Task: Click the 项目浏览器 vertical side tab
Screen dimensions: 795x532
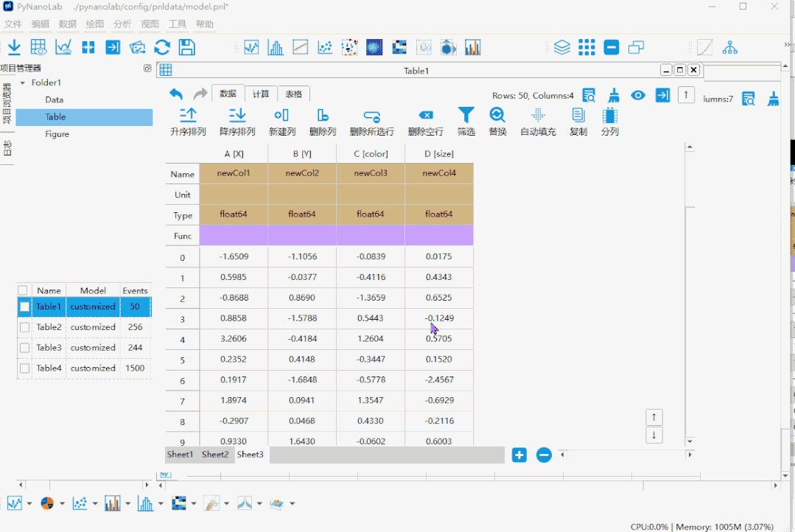Action: [x=7, y=104]
